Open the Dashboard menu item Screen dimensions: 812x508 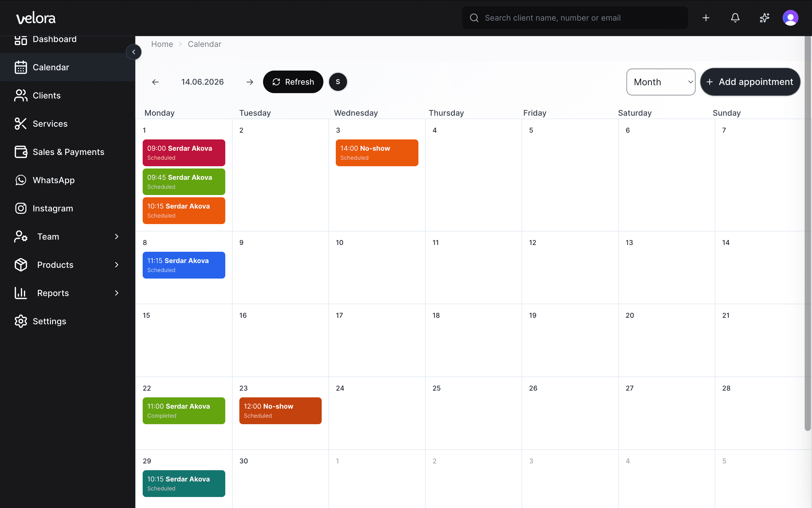point(67,40)
